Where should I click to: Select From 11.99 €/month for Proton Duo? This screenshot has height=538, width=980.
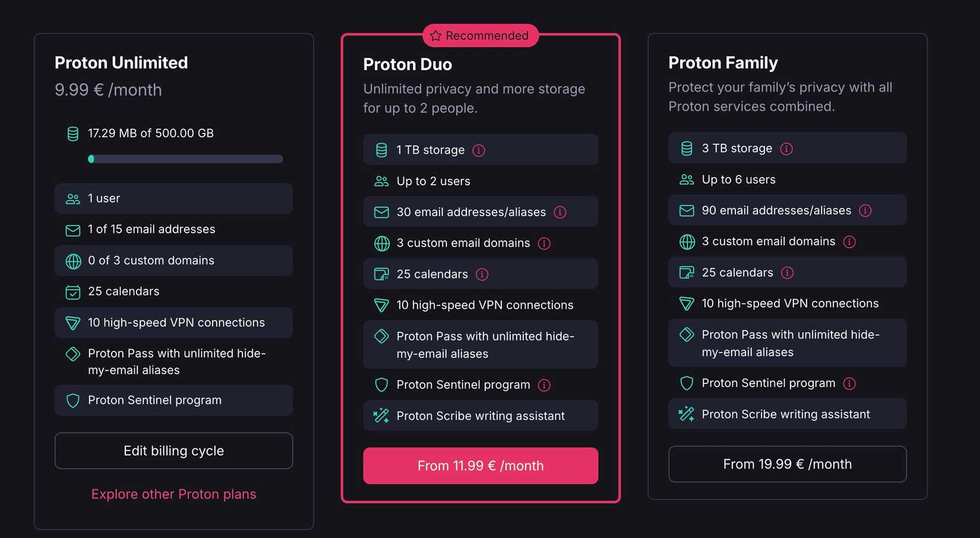coord(480,466)
